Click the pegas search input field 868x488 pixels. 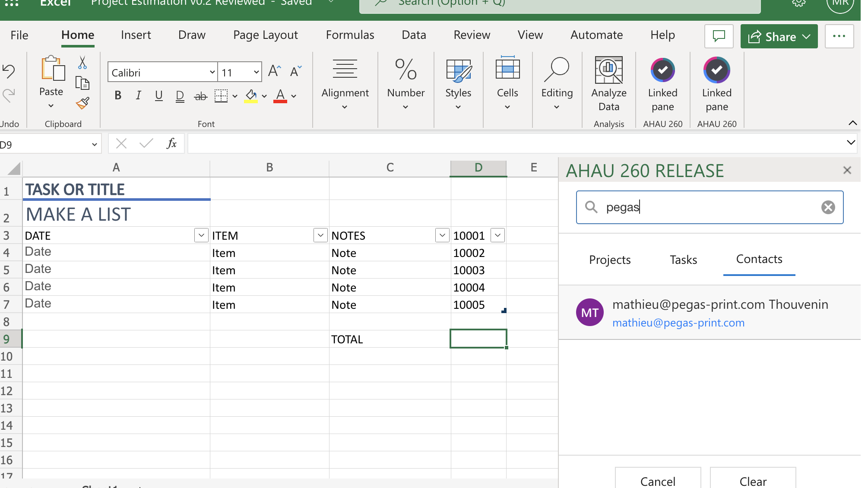pyautogui.click(x=708, y=207)
